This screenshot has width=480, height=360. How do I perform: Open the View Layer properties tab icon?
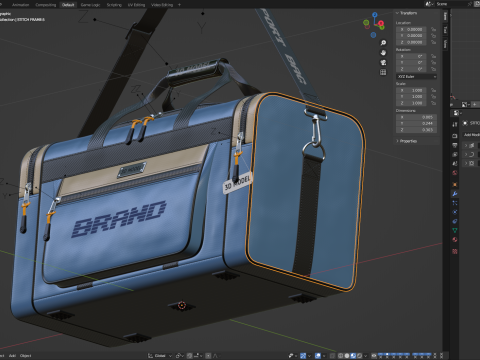tap(455, 154)
